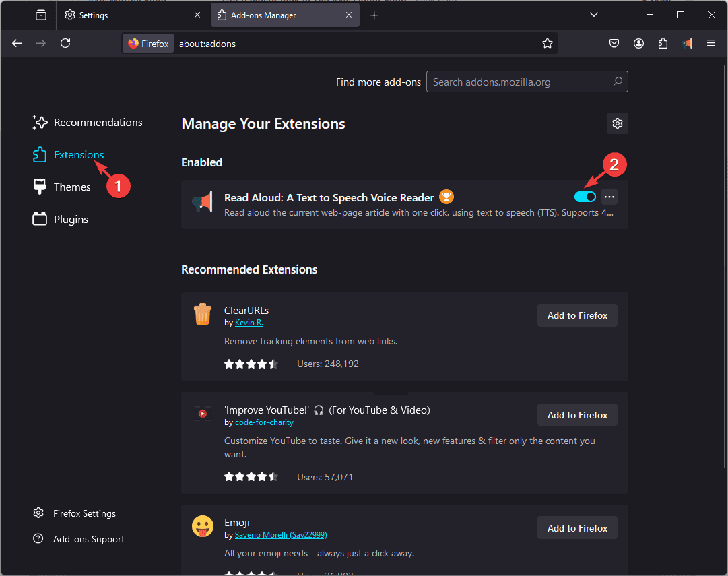Click the ClearURLs trash can icon
The image size is (728, 576).
tap(203, 314)
